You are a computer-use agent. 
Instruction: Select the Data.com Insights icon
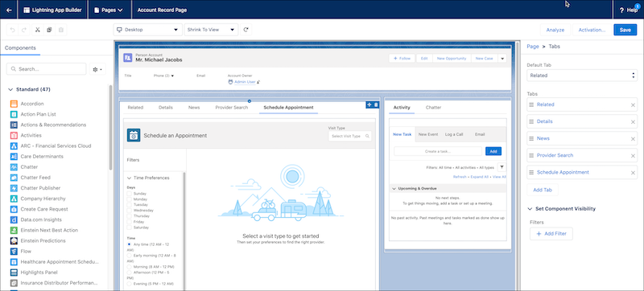tap(14, 219)
